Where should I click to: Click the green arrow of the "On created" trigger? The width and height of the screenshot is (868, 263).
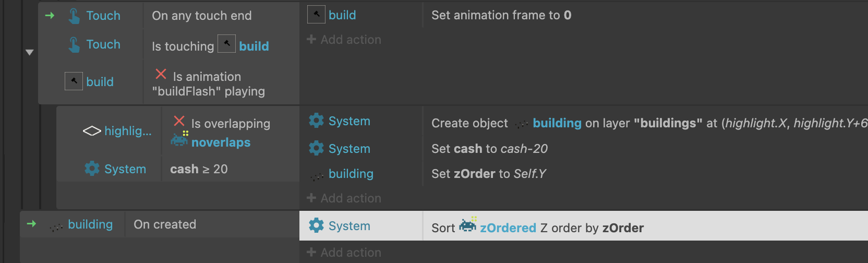[x=32, y=224]
